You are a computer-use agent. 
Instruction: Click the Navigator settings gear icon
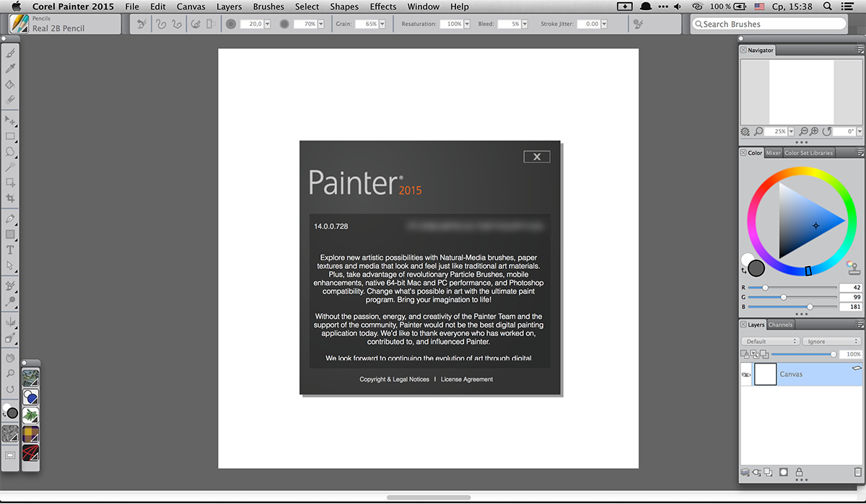pos(745,132)
